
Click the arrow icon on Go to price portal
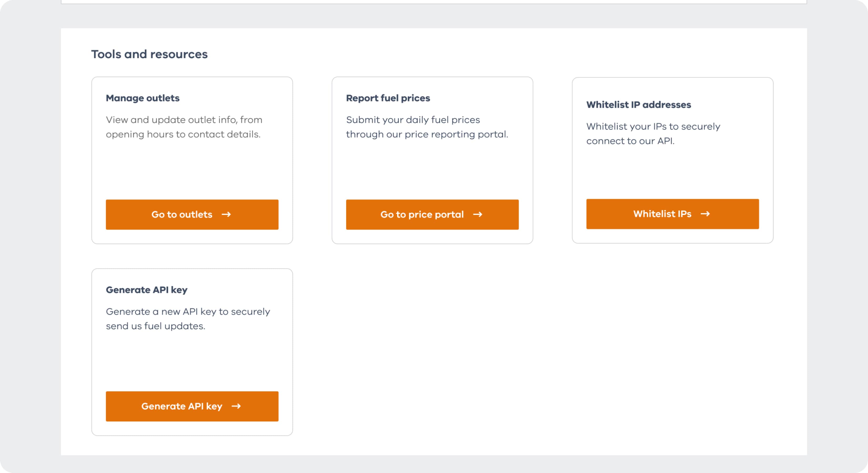[x=477, y=214]
